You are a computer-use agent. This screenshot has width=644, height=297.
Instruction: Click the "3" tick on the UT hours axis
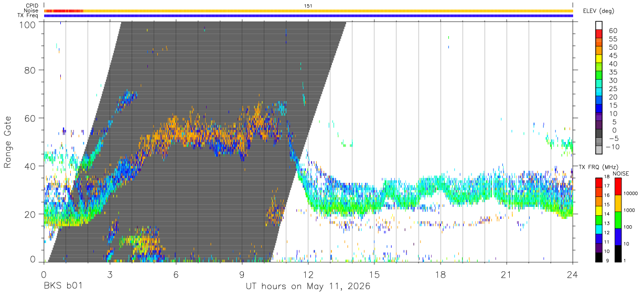110,274
